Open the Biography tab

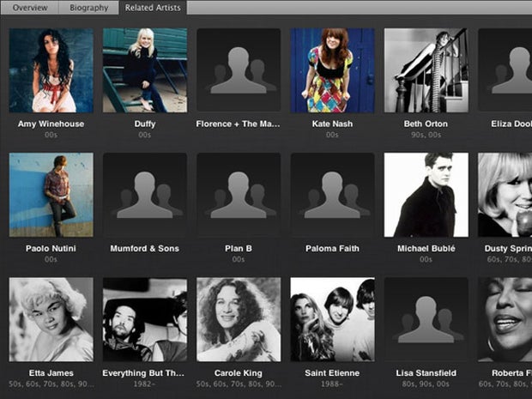(x=89, y=8)
